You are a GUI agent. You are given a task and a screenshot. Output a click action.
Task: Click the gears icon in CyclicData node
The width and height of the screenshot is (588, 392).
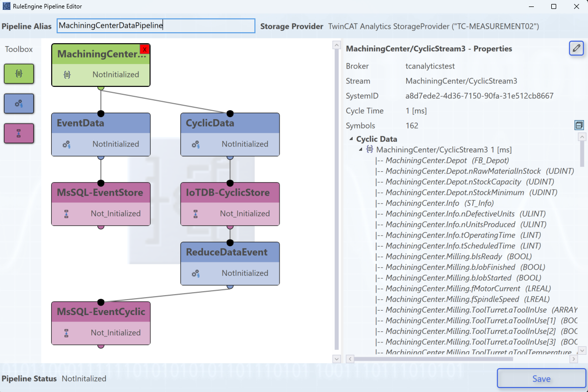coord(196,144)
